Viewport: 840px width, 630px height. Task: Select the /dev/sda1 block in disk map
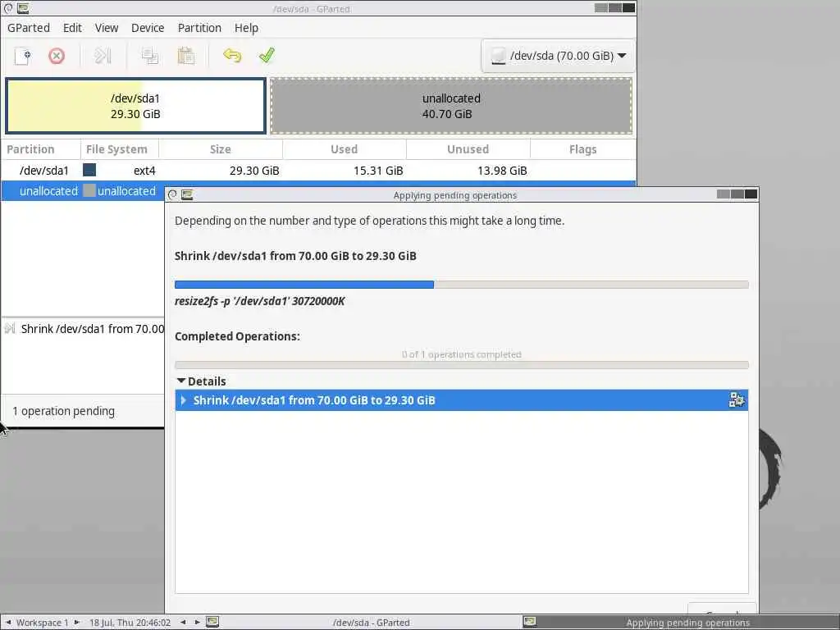(x=135, y=106)
